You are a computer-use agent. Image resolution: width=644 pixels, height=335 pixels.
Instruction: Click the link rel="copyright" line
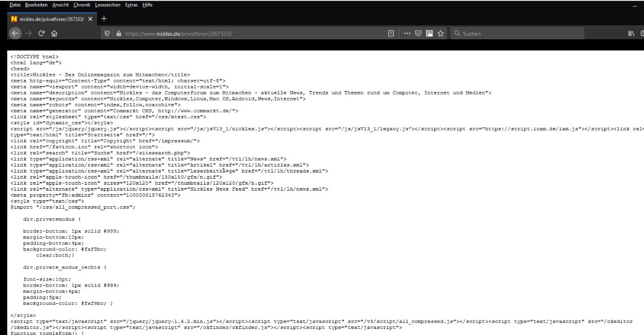(x=105, y=141)
